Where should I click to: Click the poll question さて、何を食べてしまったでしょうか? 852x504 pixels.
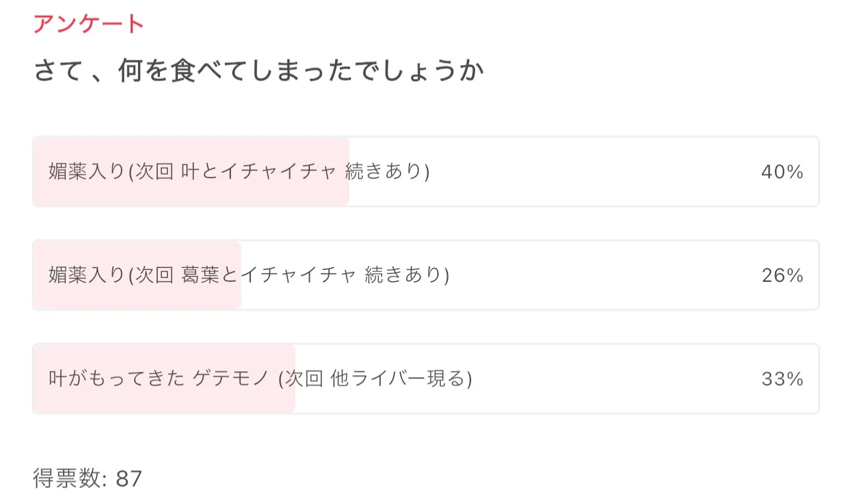point(259,72)
